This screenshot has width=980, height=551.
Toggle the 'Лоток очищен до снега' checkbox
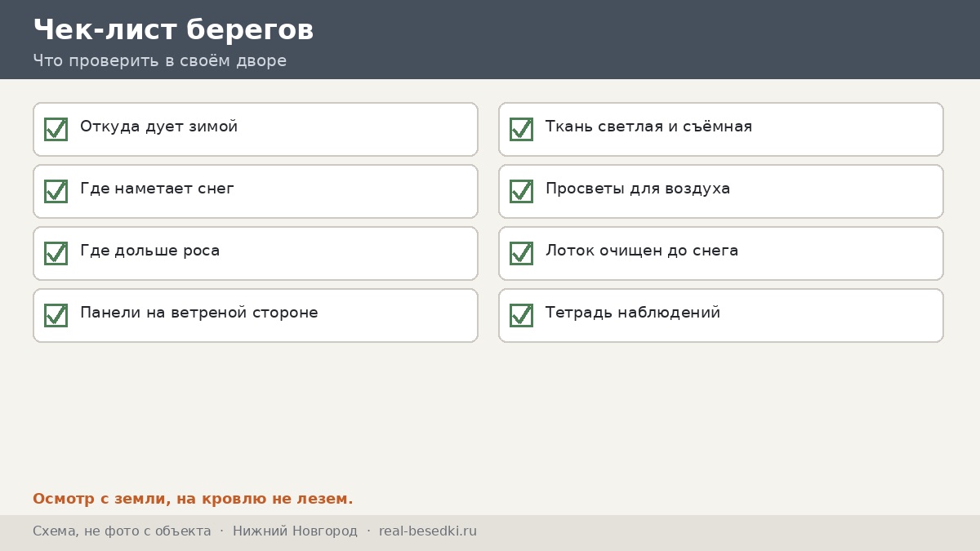(x=521, y=253)
